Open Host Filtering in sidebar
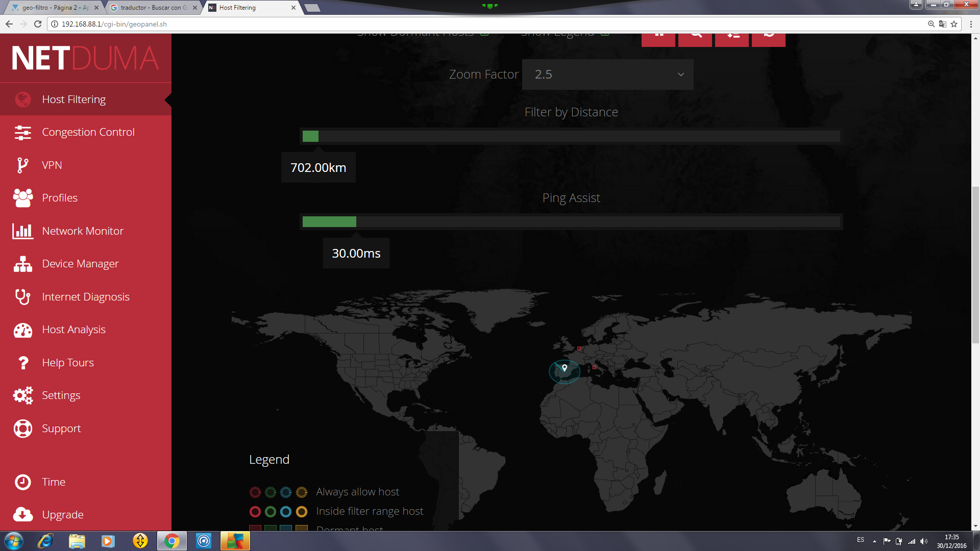Viewport: 980px width, 551px height. (x=73, y=99)
